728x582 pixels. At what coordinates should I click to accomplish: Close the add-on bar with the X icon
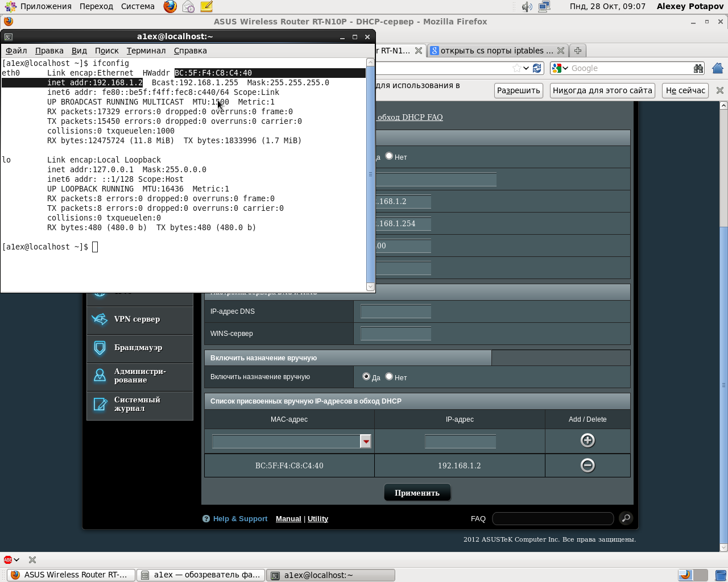coord(32,560)
